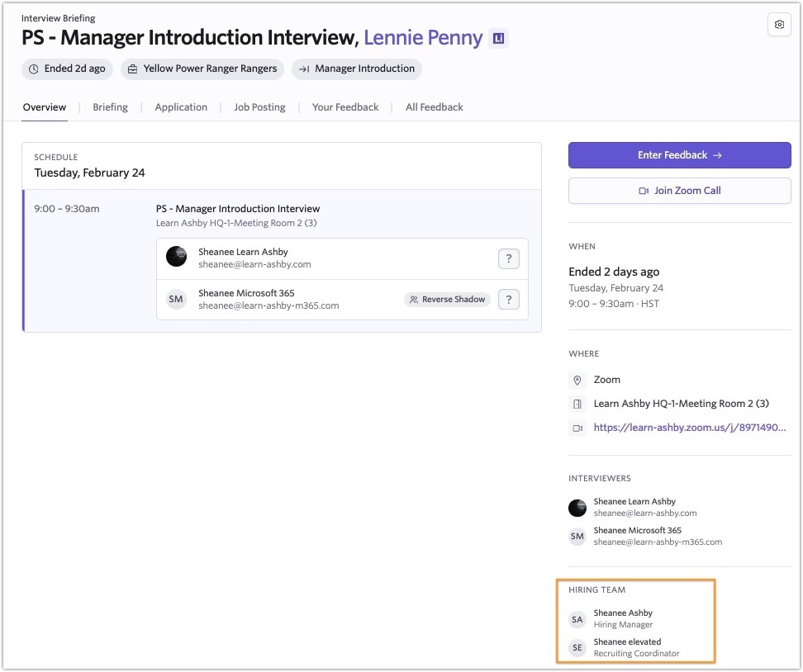803x672 pixels.
Task: Click question mark beside Sheanee Learn Ashby
Action: click(508, 258)
